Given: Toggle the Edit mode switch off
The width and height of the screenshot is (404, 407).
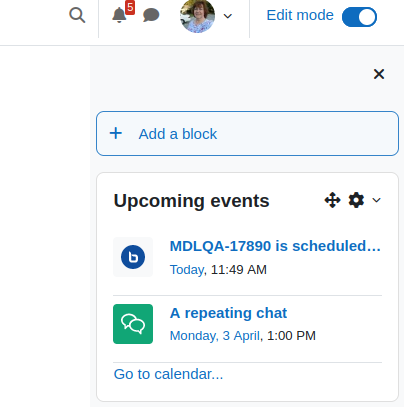Looking at the screenshot, I should [359, 17].
